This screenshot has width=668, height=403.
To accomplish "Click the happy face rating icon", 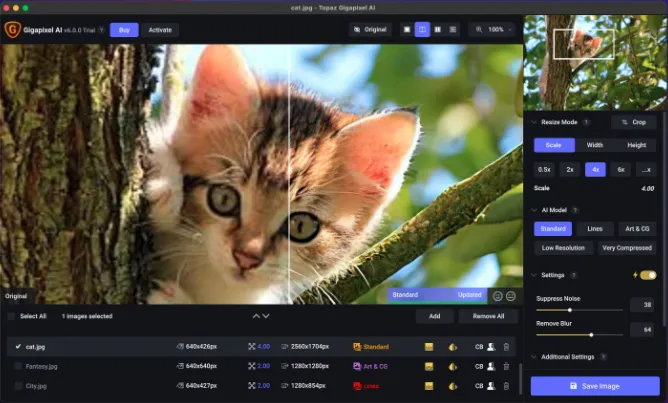I will coord(497,296).
